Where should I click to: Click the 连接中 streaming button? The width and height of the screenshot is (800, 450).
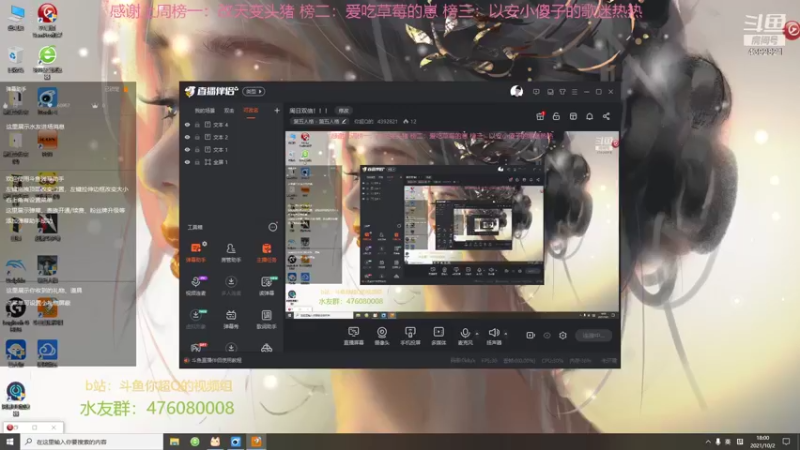coord(593,335)
